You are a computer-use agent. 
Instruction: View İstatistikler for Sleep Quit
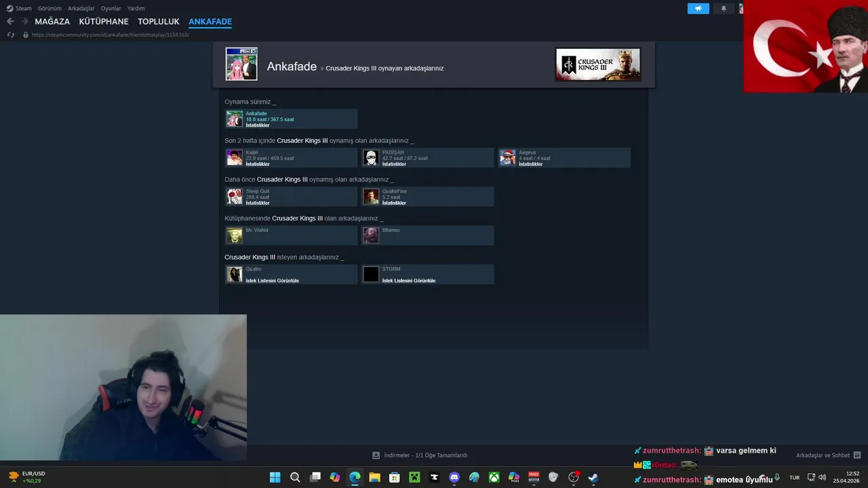[x=258, y=203]
